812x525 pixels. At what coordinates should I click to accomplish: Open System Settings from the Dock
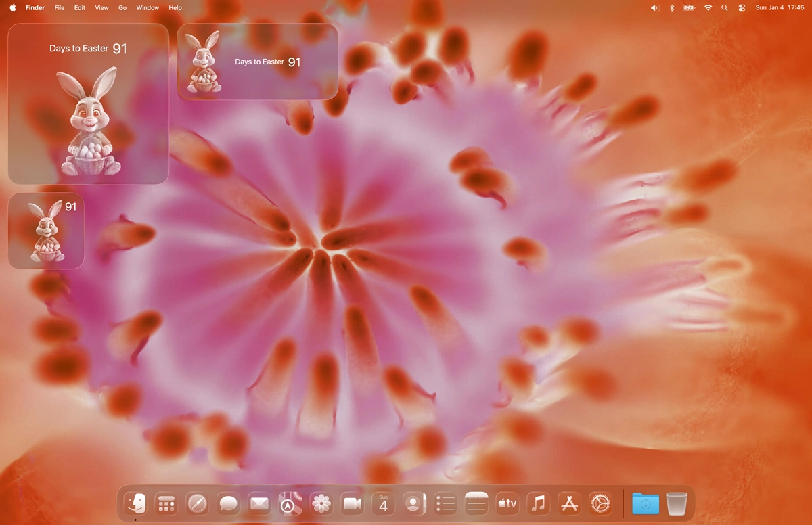[x=600, y=503]
